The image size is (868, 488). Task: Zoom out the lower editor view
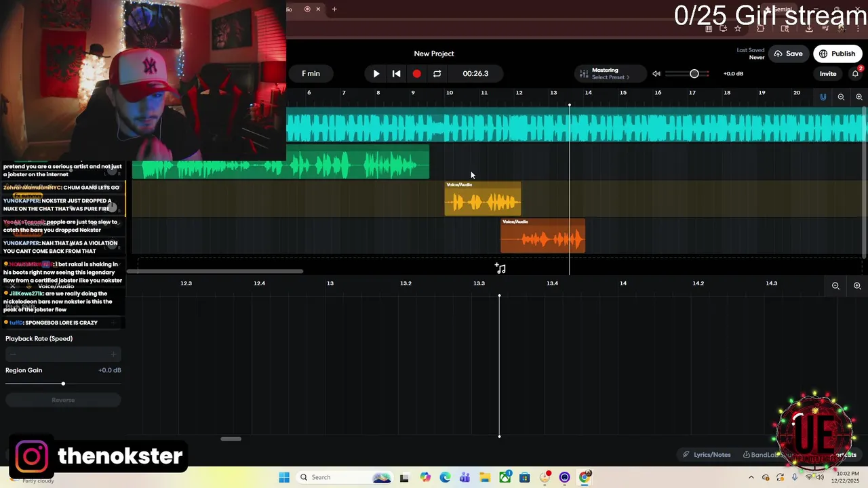coord(835,286)
